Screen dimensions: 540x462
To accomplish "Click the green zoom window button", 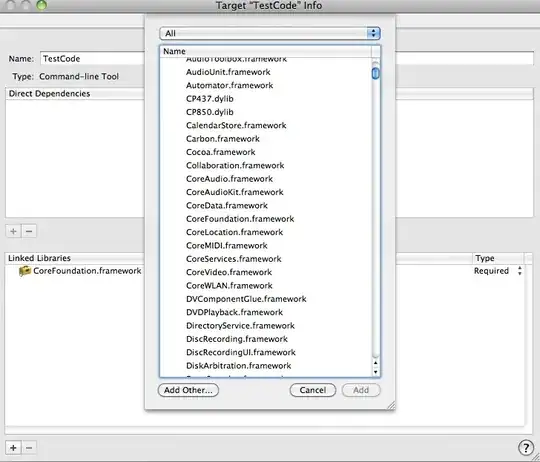I will point(42,4).
